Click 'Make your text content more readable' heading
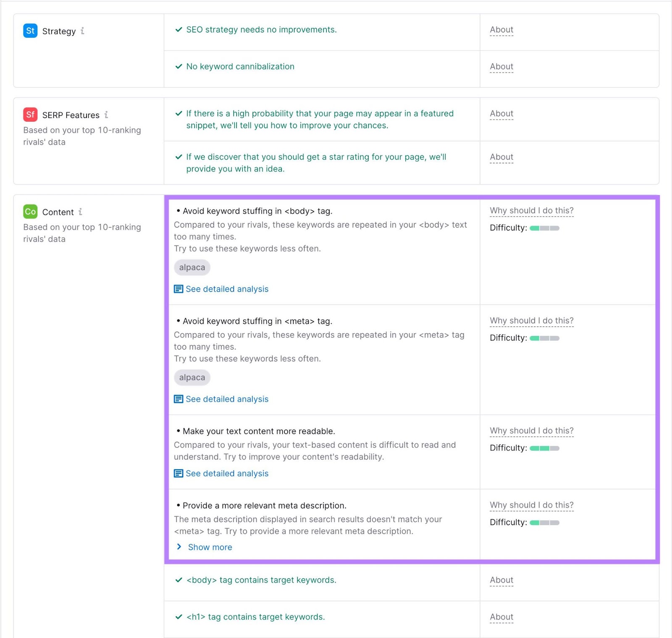672x638 pixels. pyautogui.click(x=259, y=431)
